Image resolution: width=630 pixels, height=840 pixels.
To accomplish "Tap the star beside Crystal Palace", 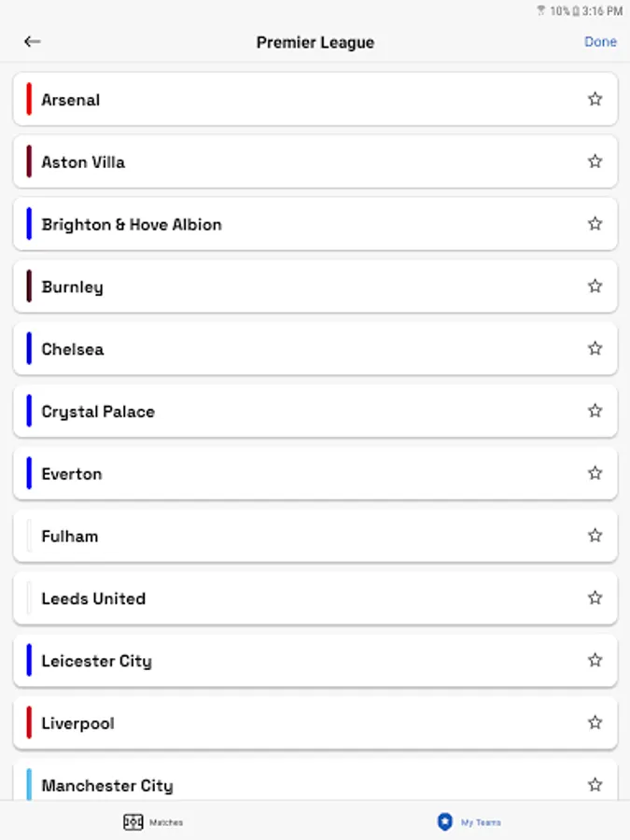I will [595, 411].
